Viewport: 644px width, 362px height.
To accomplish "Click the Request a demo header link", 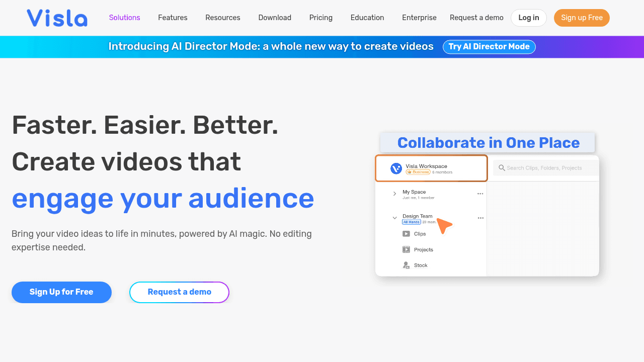I will pyautogui.click(x=476, y=18).
